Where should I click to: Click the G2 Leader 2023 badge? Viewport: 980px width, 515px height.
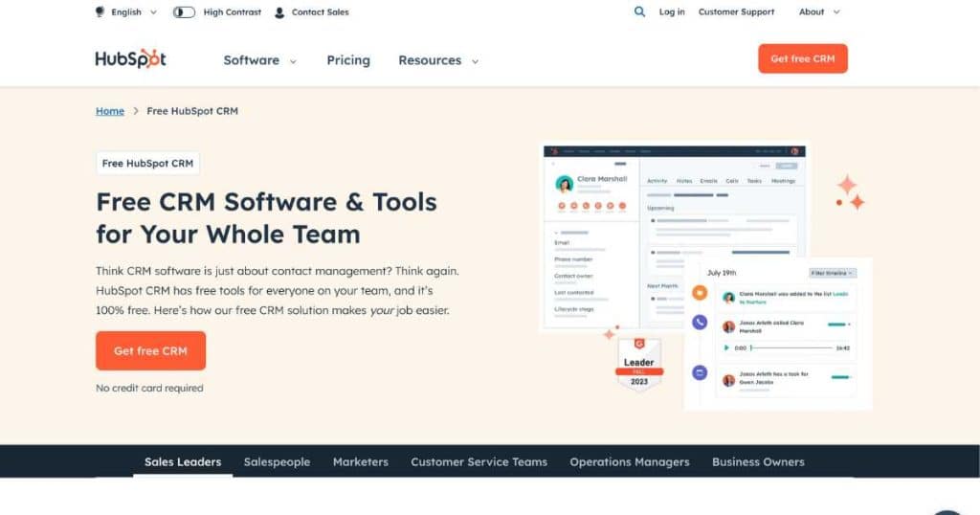(638, 364)
